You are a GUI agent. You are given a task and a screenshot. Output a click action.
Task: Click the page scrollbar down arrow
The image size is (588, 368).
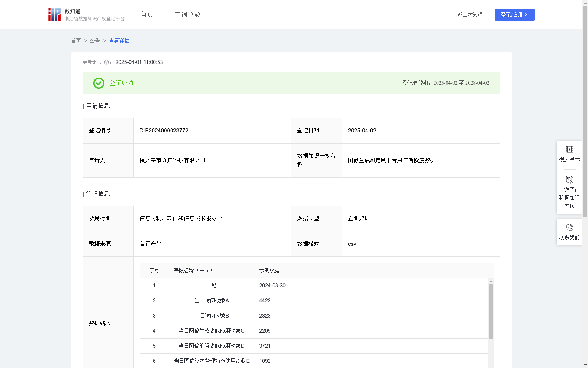click(x=585, y=365)
